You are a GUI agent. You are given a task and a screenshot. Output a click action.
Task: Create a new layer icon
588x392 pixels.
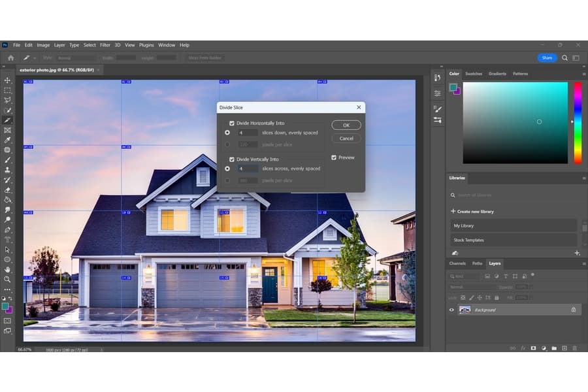click(564, 348)
